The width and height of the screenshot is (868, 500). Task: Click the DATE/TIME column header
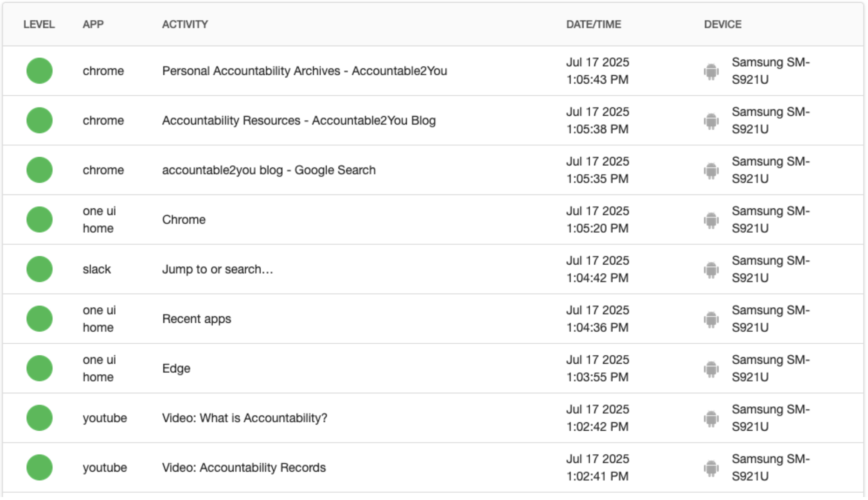pyautogui.click(x=593, y=24)
